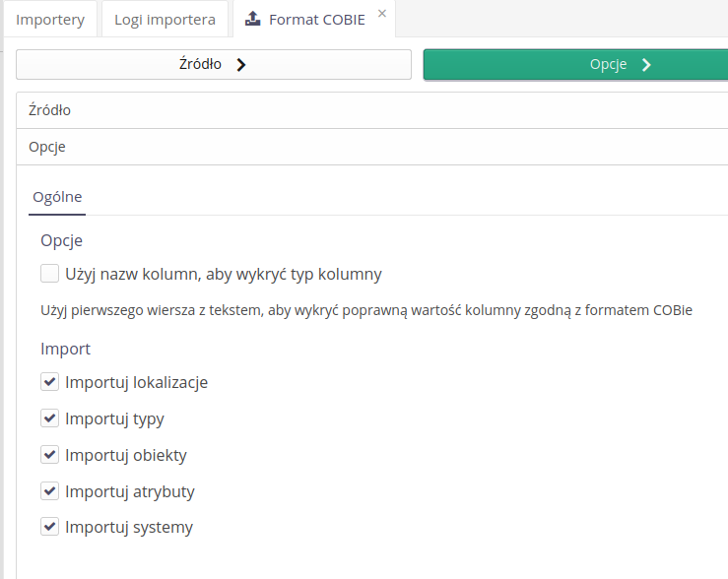Select the Format COBIE tab title
728x579 pixels.
coord(316,19)
